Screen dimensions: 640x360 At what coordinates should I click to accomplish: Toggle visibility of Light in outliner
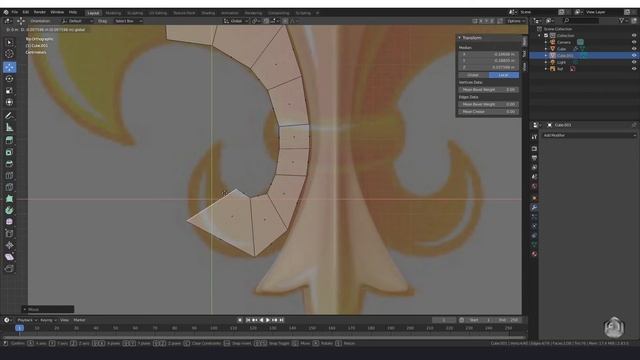[634, 62]
